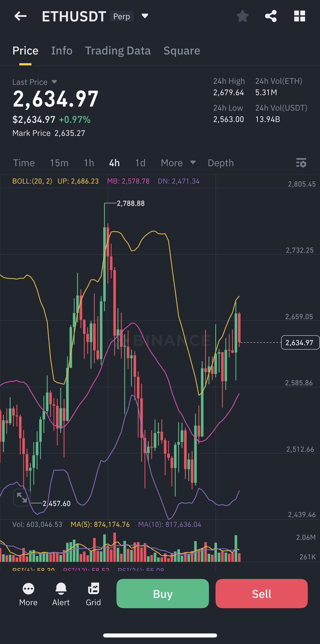Screen dimensions: 320x644
Task: Open the four-square grid layout icon
Action: tap(300, 16)
